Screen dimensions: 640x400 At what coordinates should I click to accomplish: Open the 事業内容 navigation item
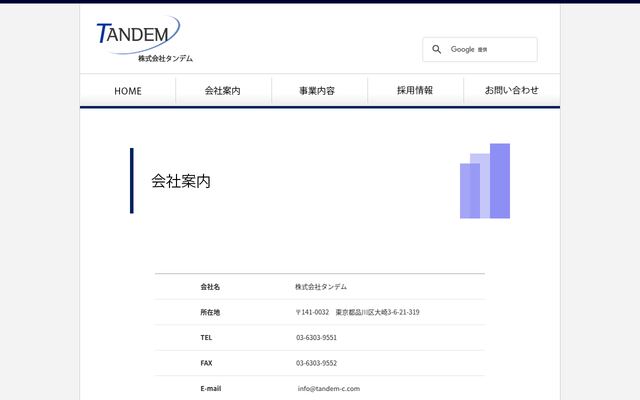317,91
